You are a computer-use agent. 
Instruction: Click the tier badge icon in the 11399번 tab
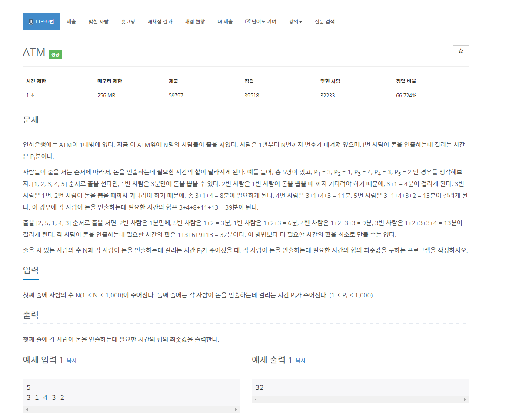(x=31, y=22)
